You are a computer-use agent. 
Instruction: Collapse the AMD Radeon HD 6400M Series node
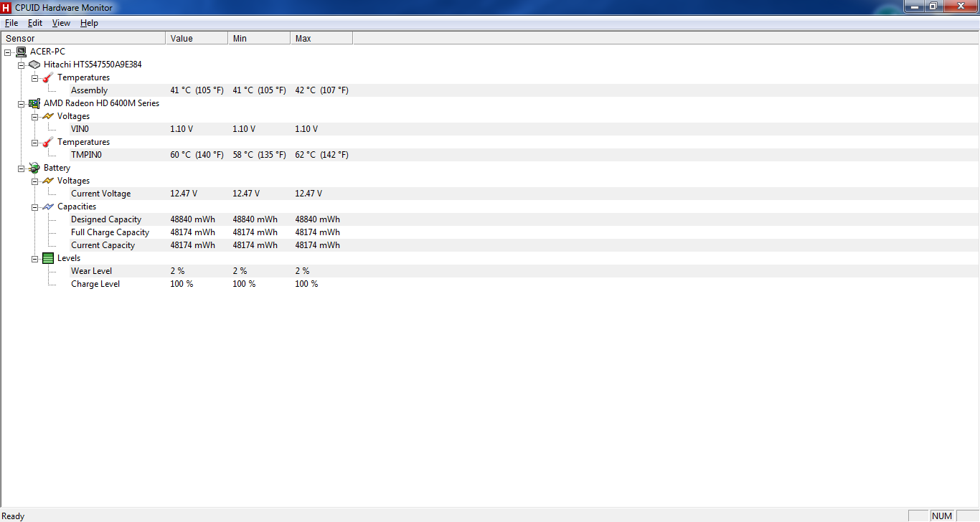tap(21, 103)
